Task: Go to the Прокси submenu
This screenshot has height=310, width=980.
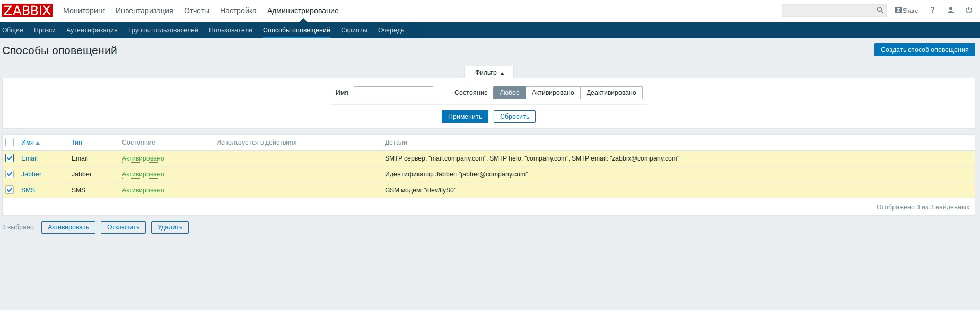Action: click(x=45, y=30)
